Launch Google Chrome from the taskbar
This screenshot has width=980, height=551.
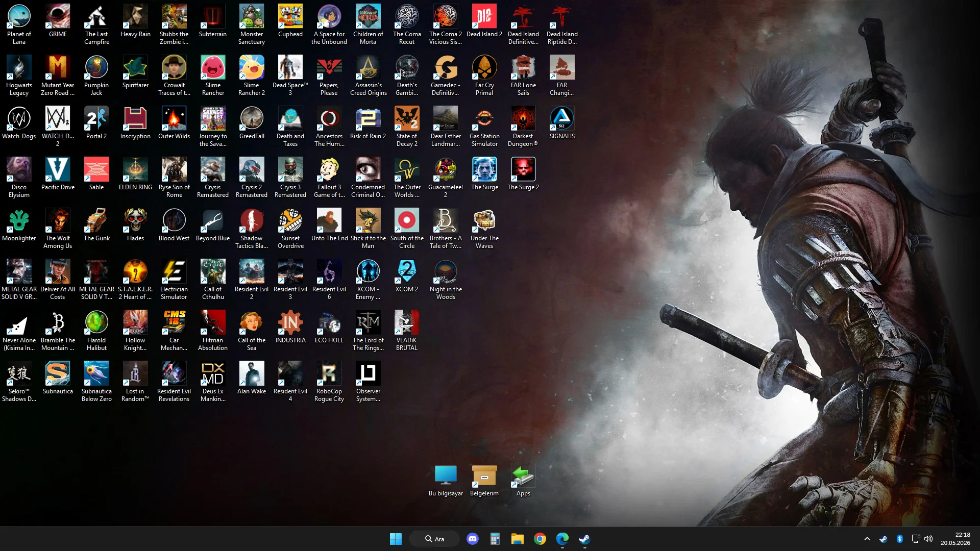click(540, 539)
